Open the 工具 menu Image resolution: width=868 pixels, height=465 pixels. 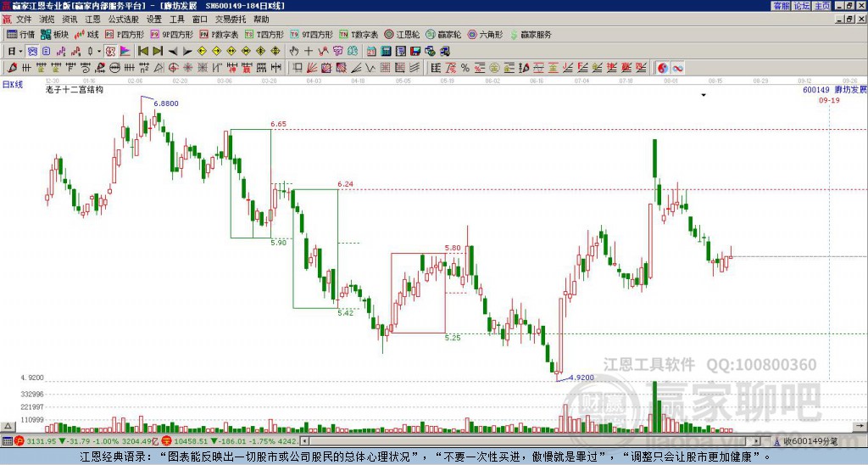point(177,20)
